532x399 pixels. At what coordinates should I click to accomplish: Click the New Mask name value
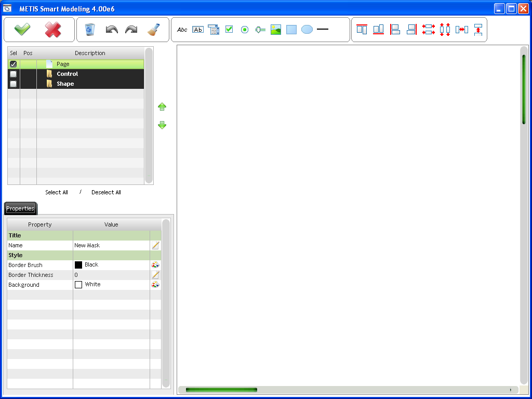pos(87,245)
